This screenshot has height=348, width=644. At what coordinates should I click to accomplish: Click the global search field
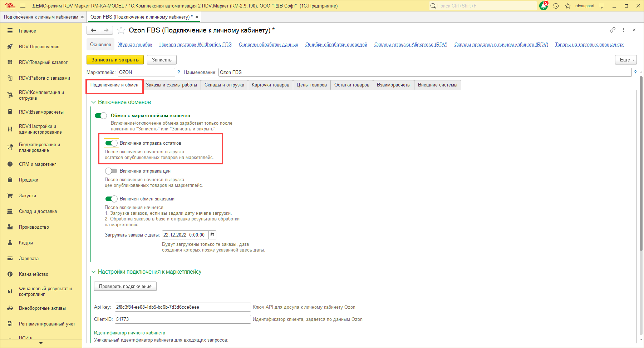[x=483, y=6]
